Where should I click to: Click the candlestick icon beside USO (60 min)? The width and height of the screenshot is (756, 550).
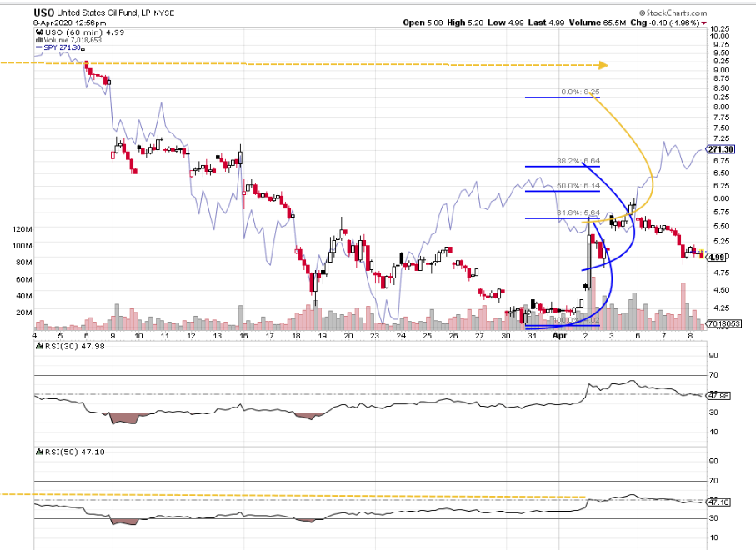(x=39, y=32)
